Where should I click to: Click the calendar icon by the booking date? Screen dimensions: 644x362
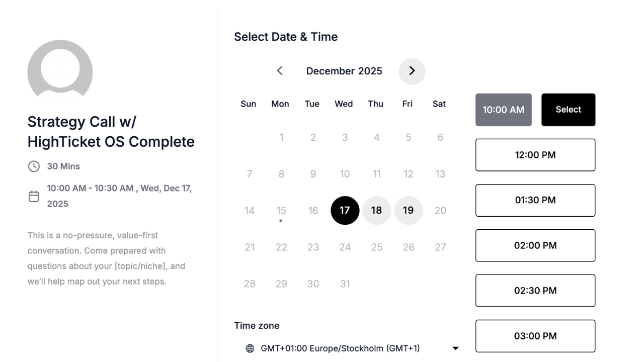point(34,196)
